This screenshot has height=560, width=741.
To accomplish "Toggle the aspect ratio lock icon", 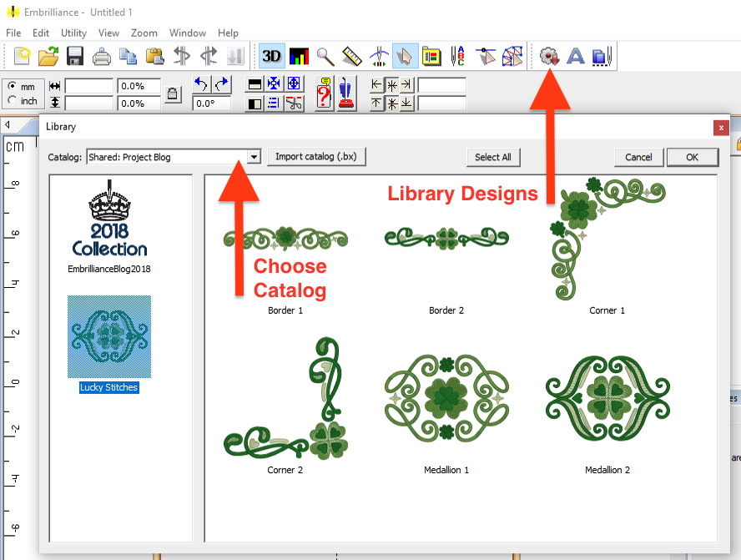I will [172, 93].
